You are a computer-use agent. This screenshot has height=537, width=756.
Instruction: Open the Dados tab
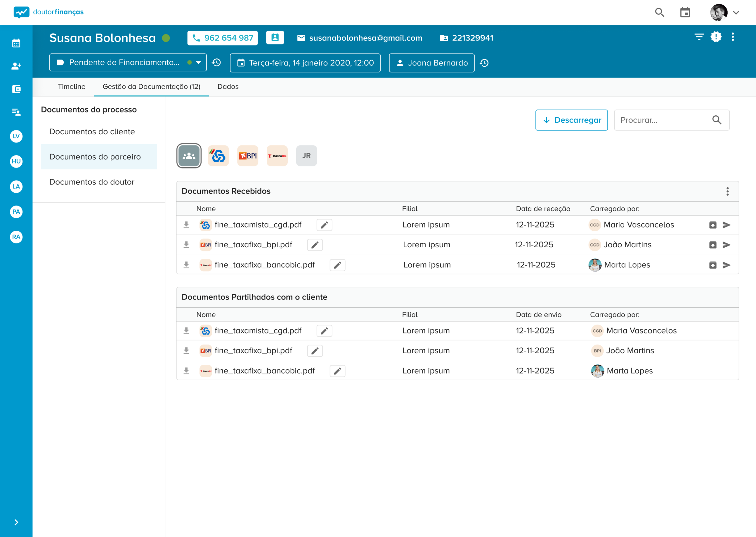click(228, 87)
